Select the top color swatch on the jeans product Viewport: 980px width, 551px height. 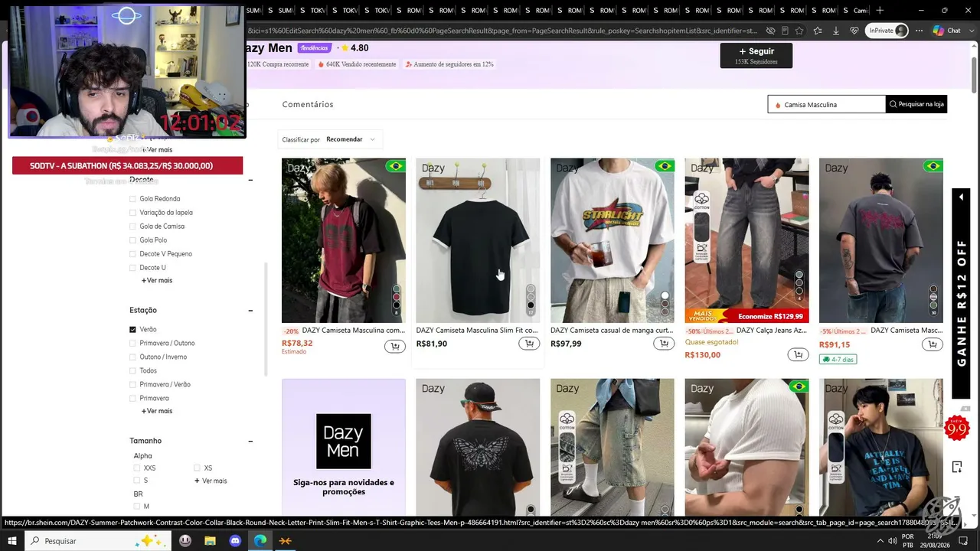click(x=799, y=275)
